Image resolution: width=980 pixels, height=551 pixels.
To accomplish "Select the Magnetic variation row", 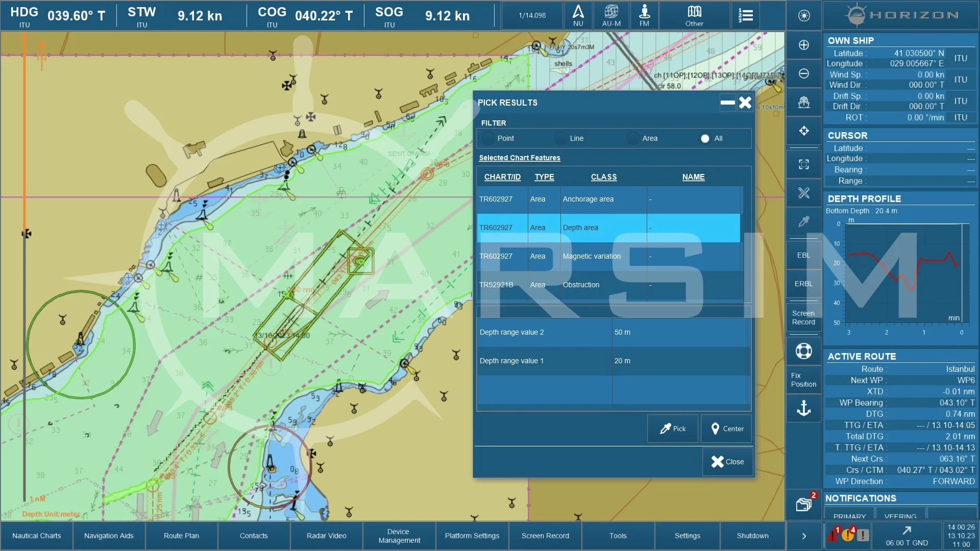I will pos(608,256).
